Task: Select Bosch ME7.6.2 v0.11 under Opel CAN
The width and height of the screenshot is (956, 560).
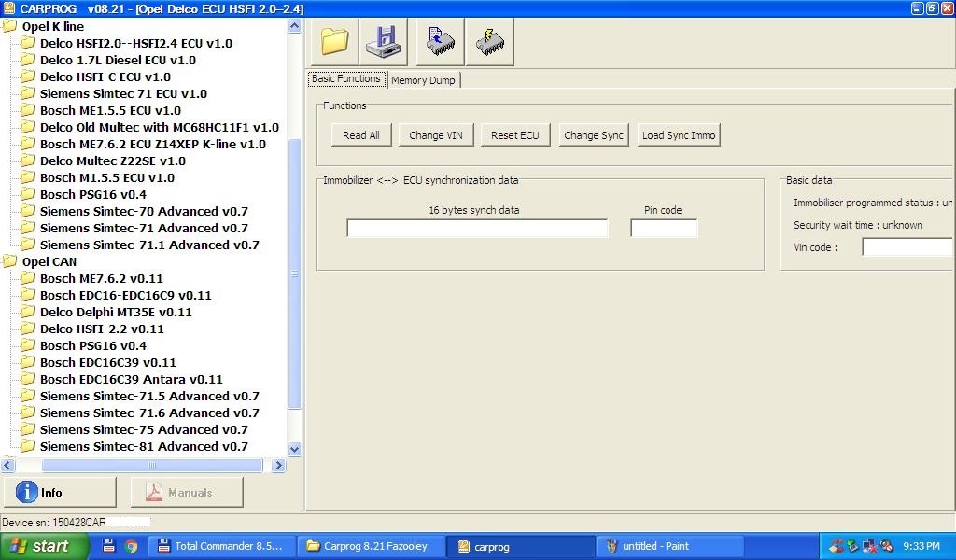Action: [102, 278]
